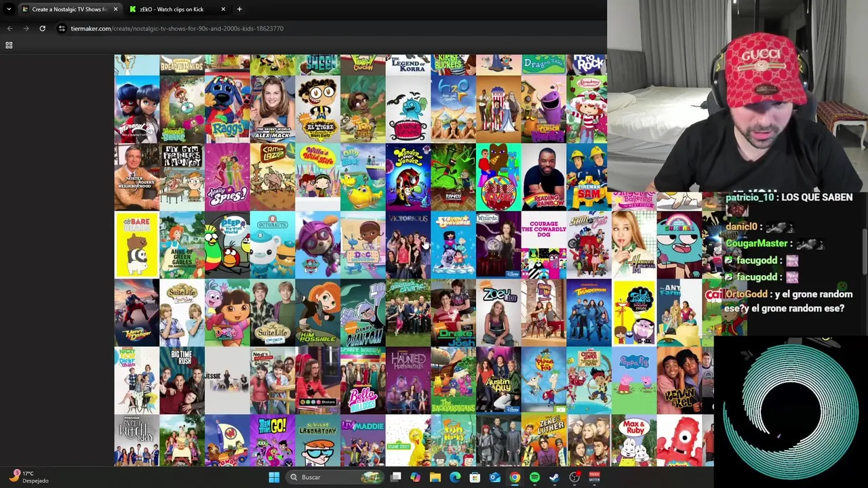Select the Jessie show tile
The height and width of the screenshot is (488, 868).
[x=227, y=380]
